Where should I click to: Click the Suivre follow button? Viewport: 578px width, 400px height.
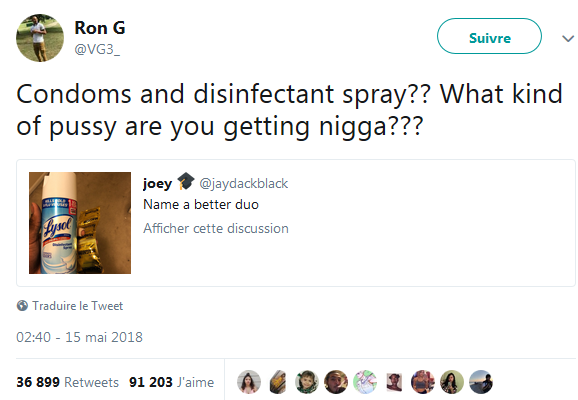click(489, 36)
